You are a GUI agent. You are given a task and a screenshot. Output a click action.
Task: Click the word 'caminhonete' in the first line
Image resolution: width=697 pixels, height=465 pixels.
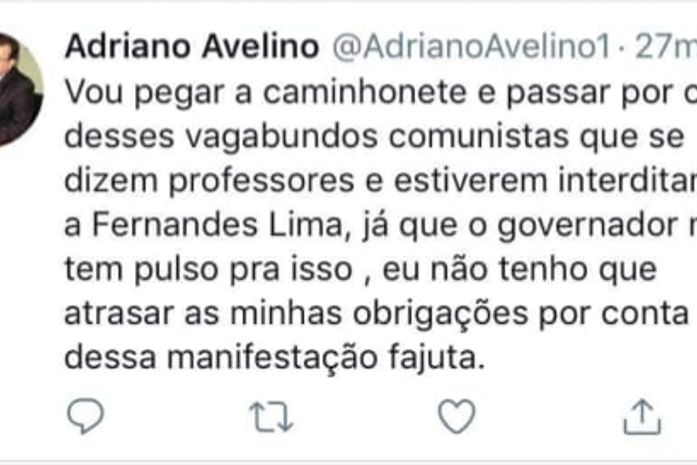[365, 92]
